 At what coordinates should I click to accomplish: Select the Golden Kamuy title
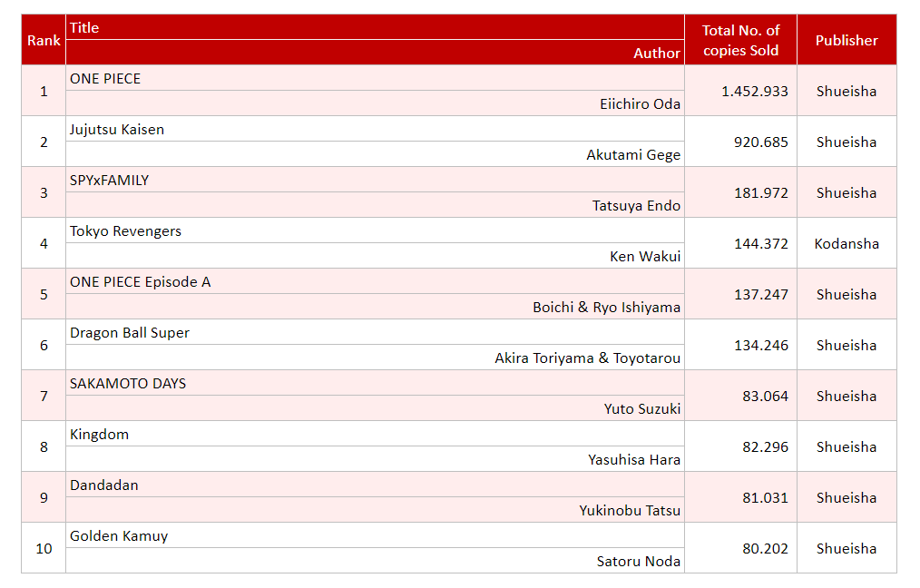pyautogui.click(x=119, y=536)
